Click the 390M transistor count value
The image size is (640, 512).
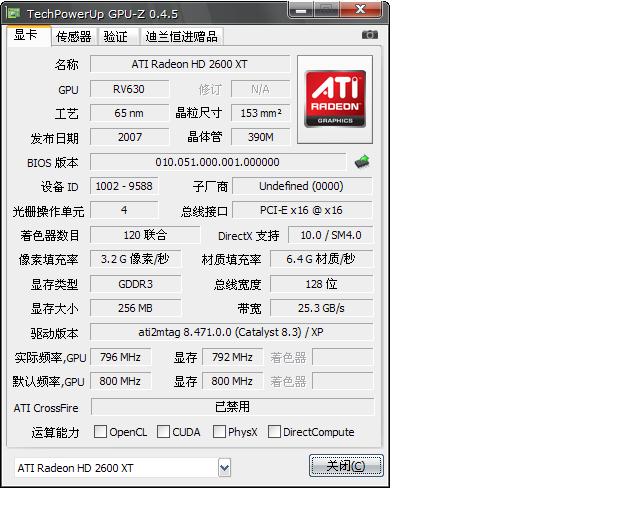pos(260,137)
